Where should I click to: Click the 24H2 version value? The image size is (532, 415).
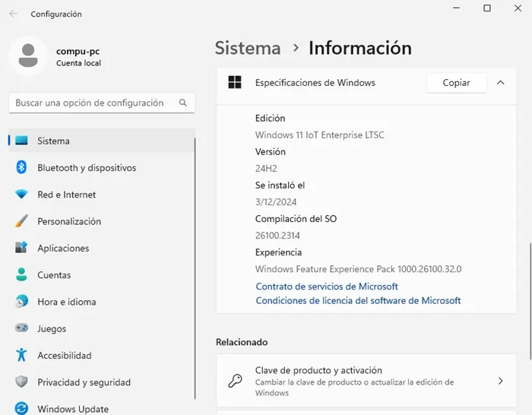tap(266, 168)
